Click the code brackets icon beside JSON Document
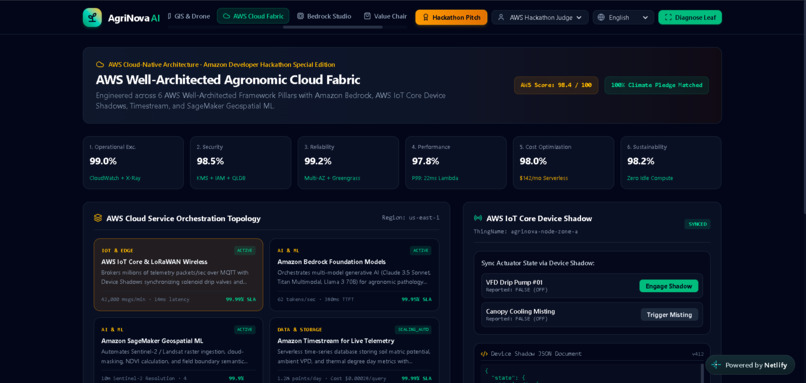 click(x=484, y=354)
